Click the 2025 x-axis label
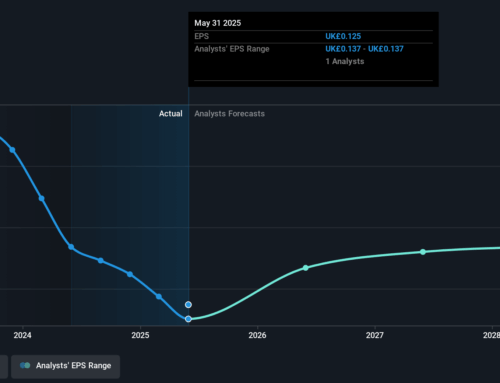 click(140, 335)
